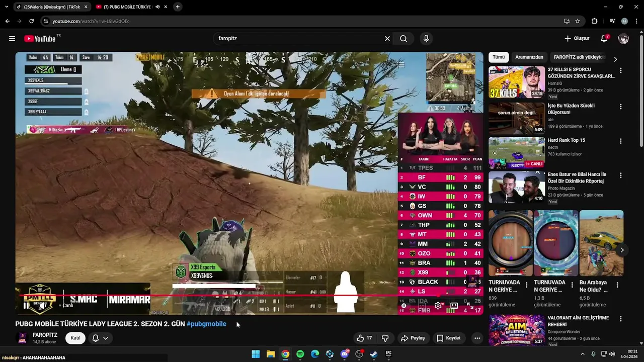Open Discord from the taskbar
Screen dimensions: 644x362
coord(345,354)
